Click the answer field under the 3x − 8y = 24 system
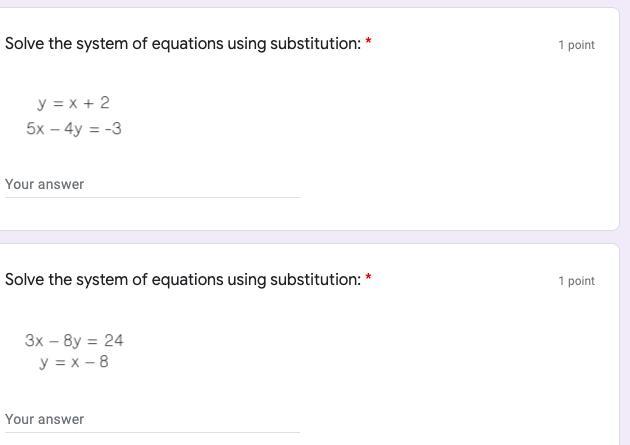This screenshot has width=630, height=445. (x=152, y=420)
